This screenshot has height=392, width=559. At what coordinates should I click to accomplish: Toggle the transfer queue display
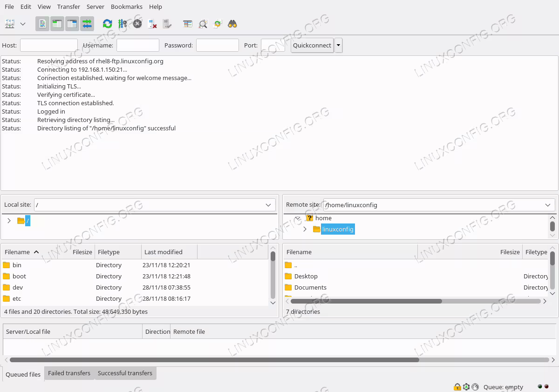[x=87, y=24]
